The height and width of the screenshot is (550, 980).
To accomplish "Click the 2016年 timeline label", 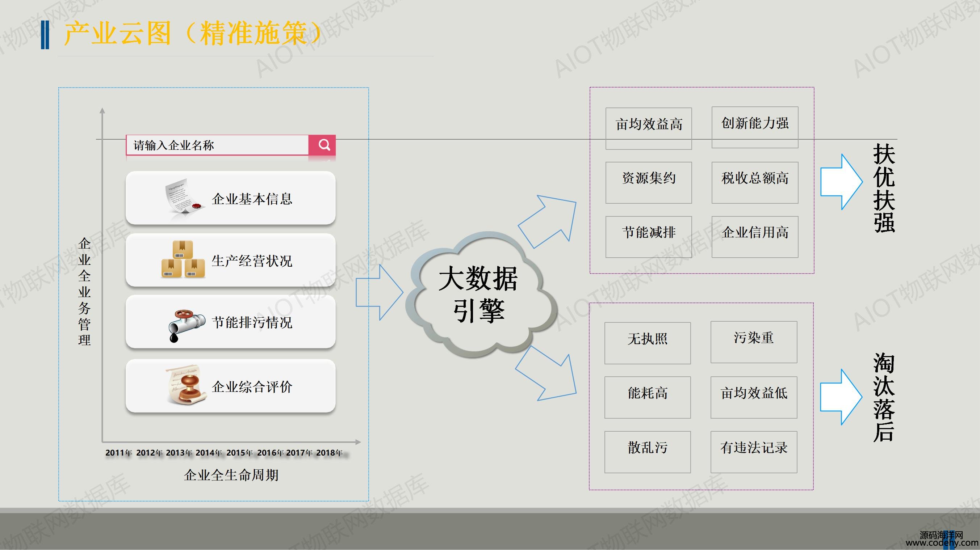I will 271,453.
